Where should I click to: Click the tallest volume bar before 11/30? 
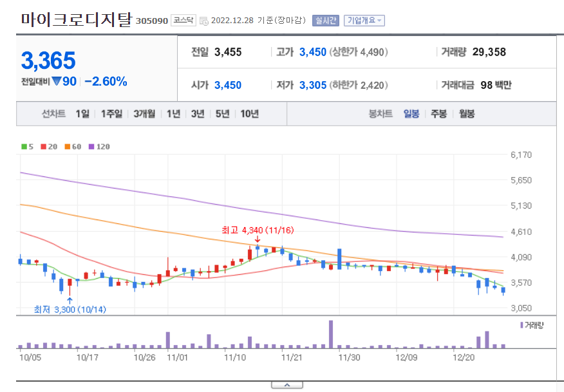click(x=331, y=334)
